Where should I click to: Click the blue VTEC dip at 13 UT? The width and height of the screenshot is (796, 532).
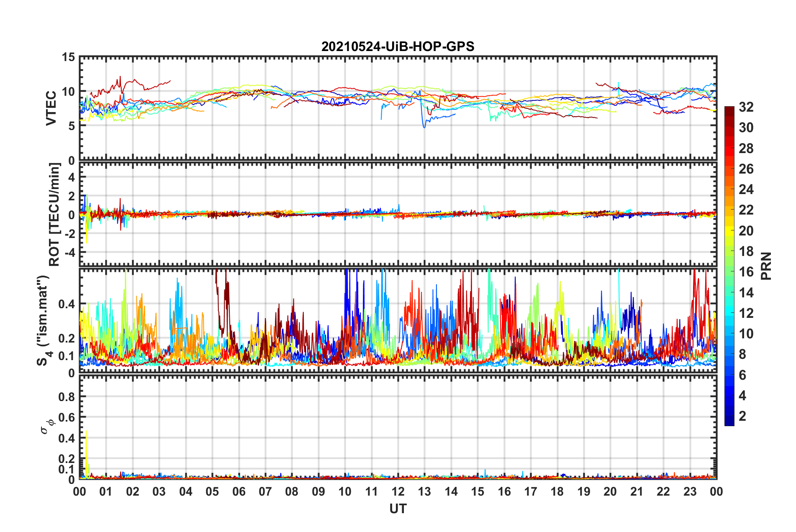pos(424,123)
